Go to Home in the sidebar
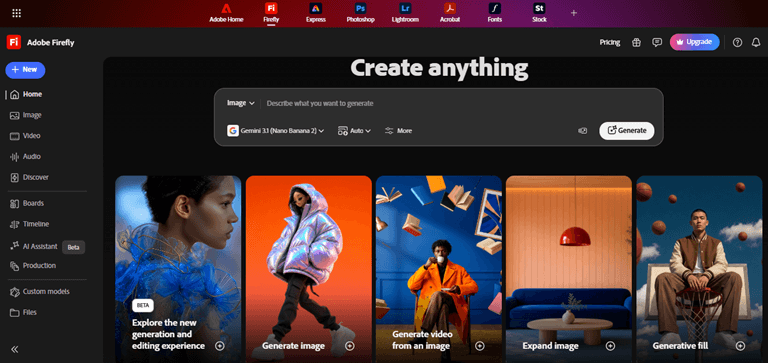768x363 pixels. click(x=26, y=94)
